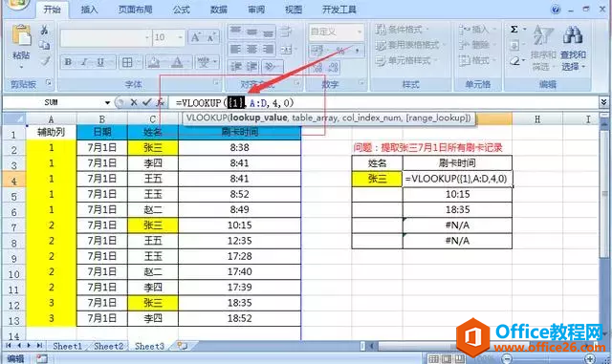
Task: Increase font size with the large A icon
Action: [x=195, y=37]
